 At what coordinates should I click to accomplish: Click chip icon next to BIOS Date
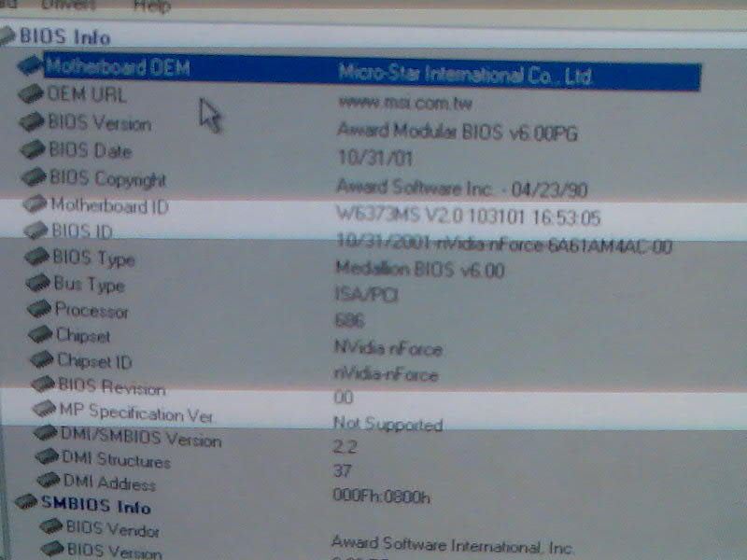33,149
